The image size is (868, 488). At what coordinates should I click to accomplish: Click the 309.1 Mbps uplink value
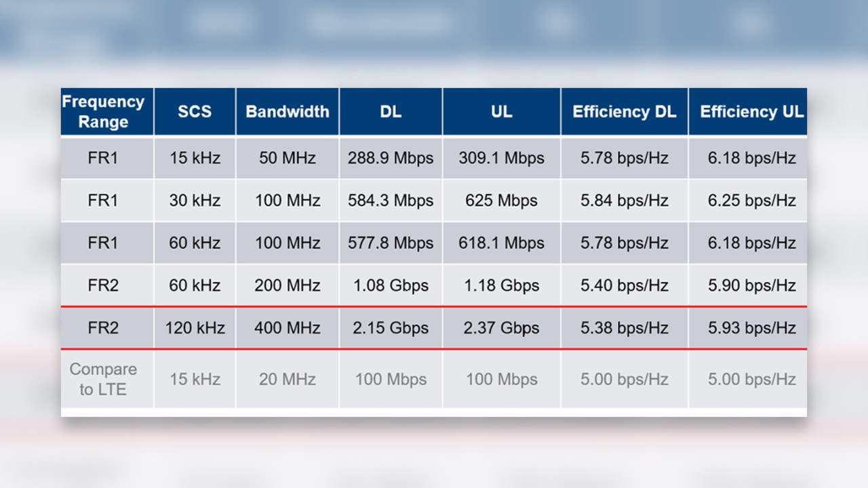(x=501, y=159)
